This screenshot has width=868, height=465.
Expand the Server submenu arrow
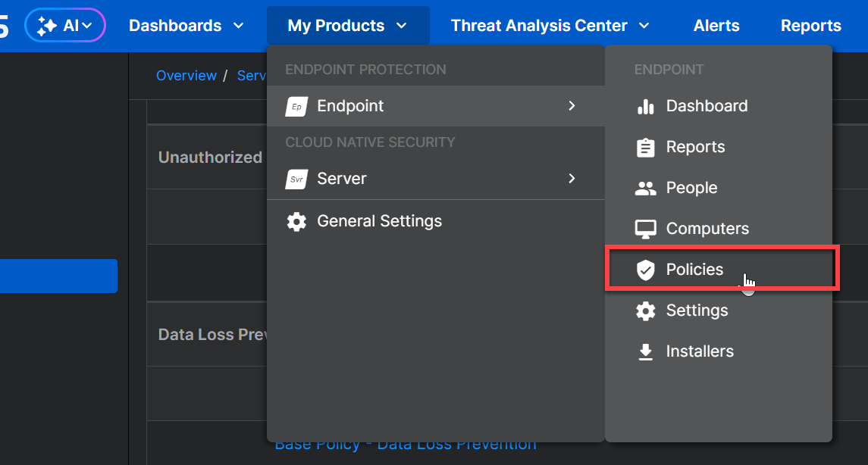point(572,179)
